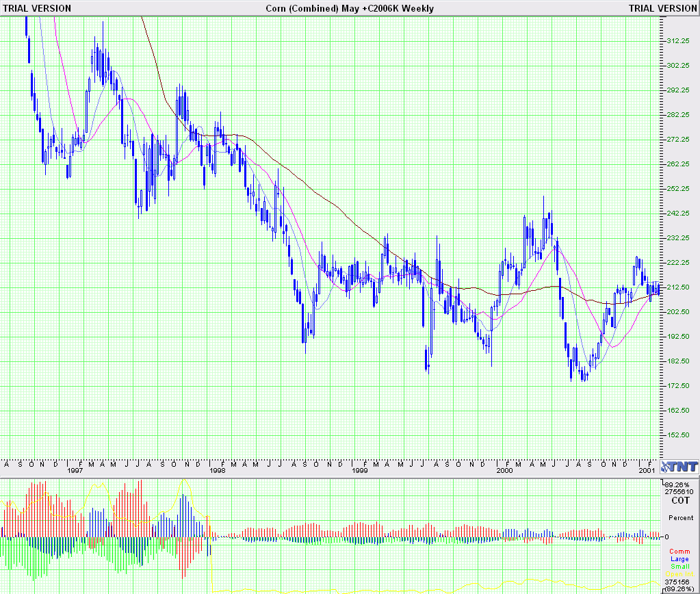Click the red 'Comm' legend label

tap(679, 551)
